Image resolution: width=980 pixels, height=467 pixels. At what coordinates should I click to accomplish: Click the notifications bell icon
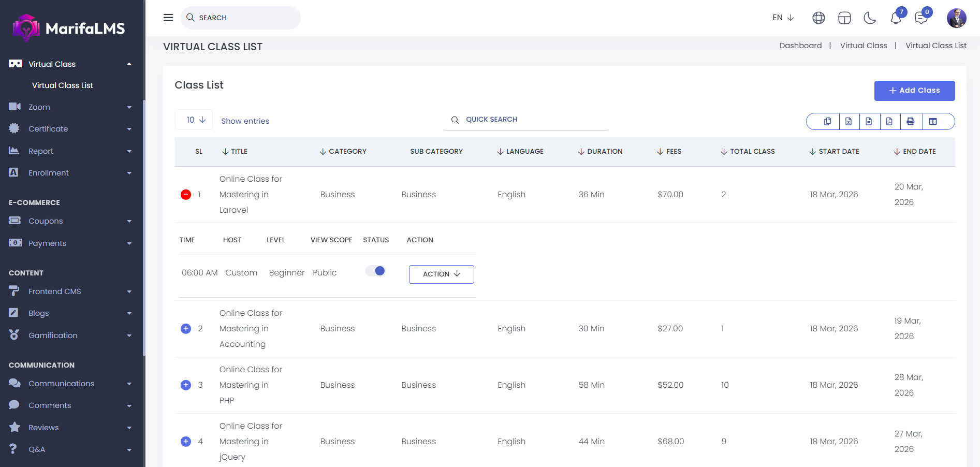click(896, 18)
